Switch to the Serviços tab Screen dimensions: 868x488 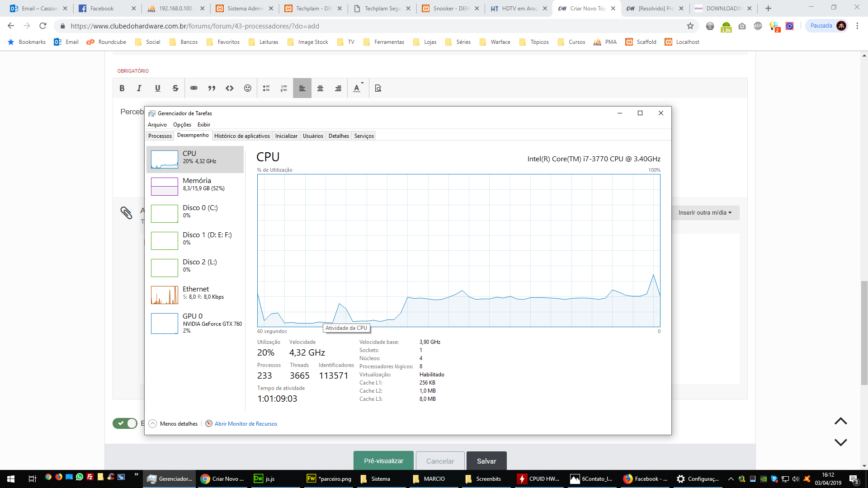364,136
